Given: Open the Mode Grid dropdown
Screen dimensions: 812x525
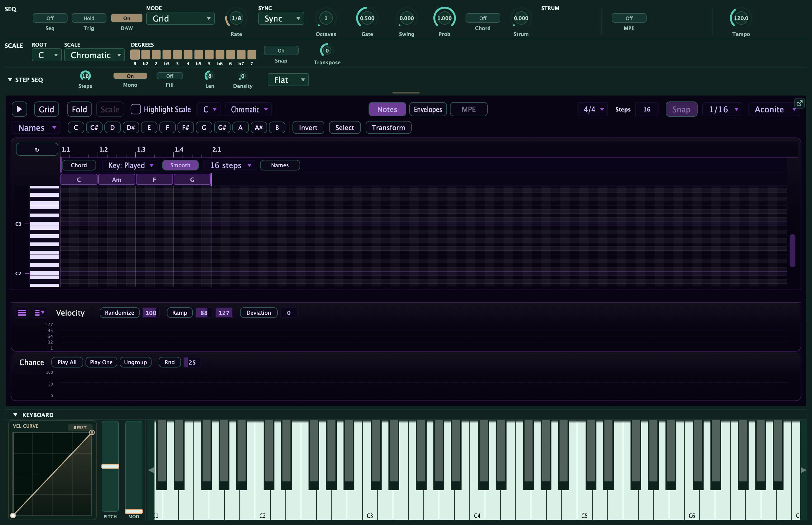Looking at the screenshot, I should [180, 18].
